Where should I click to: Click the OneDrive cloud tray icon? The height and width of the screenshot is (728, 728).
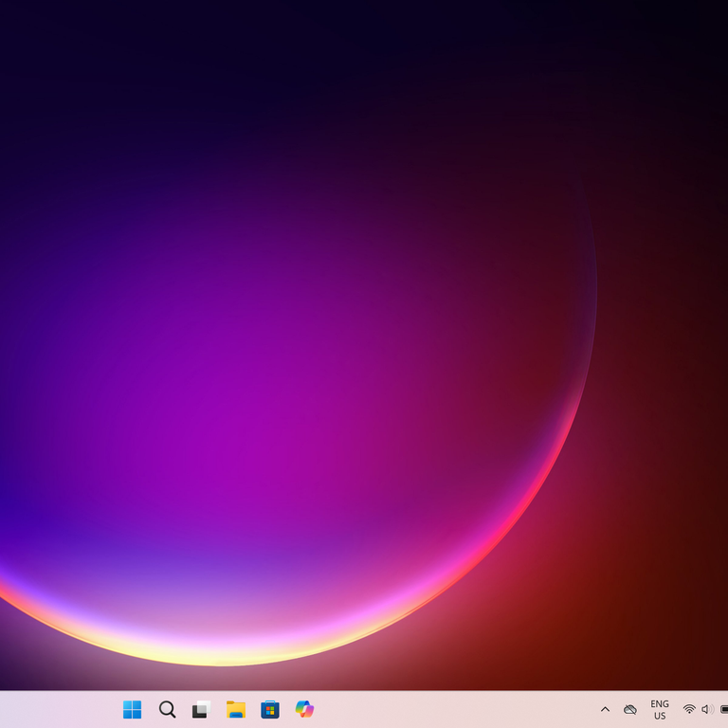[x=630, y=709]
